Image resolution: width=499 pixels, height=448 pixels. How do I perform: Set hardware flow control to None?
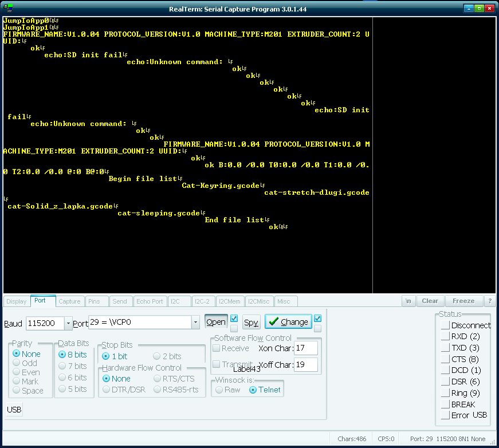tap(116, 379)
